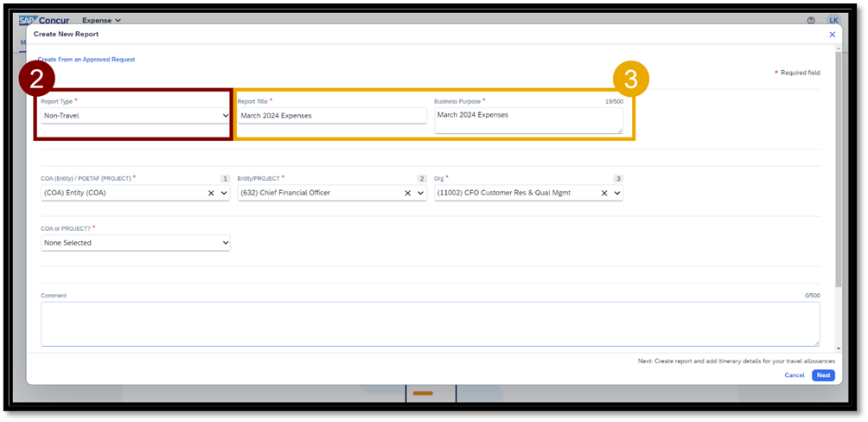The height and width of the screenshot is (422, 868).
Task: Open Create From an Approved Request link
Action: [x=86, y=60]
